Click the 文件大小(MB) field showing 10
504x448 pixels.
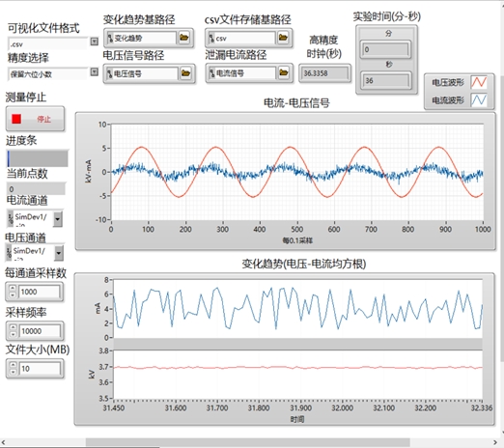(x=40, y=369)
